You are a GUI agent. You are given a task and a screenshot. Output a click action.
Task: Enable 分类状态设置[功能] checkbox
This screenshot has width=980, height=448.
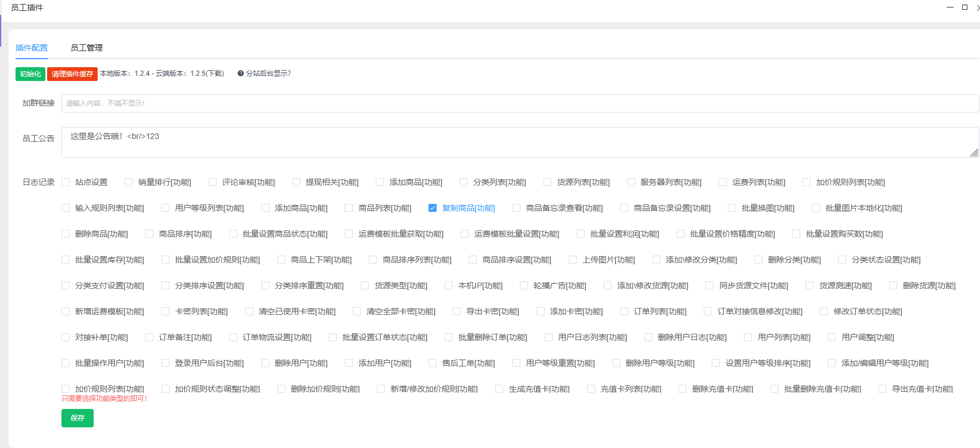click(x=842, y=260)
